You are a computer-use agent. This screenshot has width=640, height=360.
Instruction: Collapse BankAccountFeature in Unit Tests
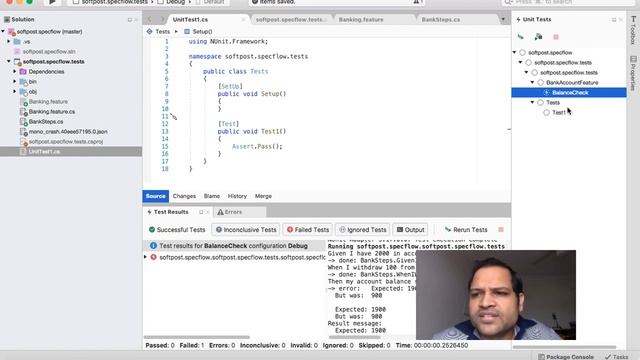533,82
